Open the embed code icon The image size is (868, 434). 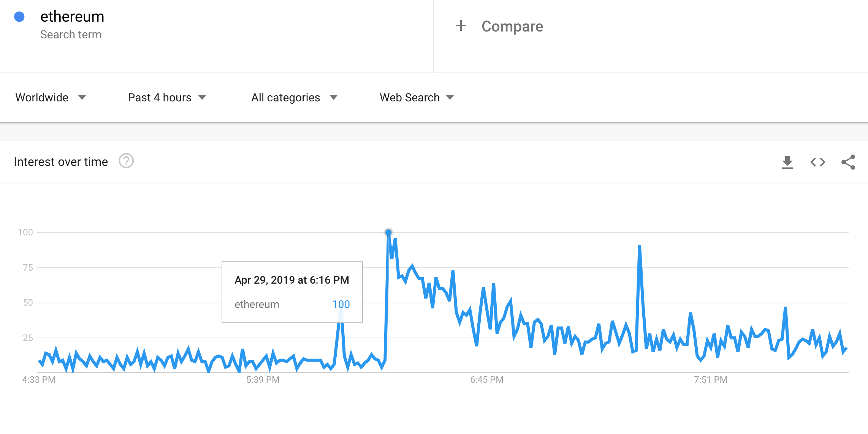817,162
